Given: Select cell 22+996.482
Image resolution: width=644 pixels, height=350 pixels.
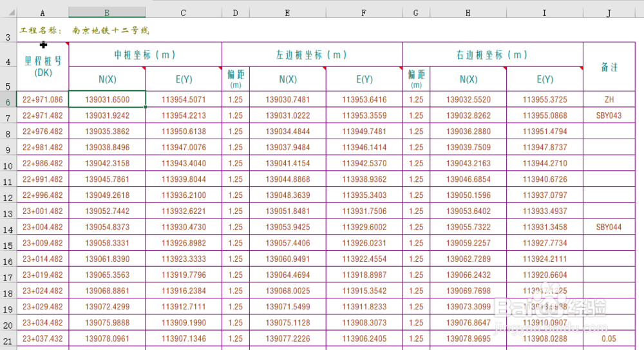Looking at the screenshot, I should pyautogui.click(x=43, y=195).
